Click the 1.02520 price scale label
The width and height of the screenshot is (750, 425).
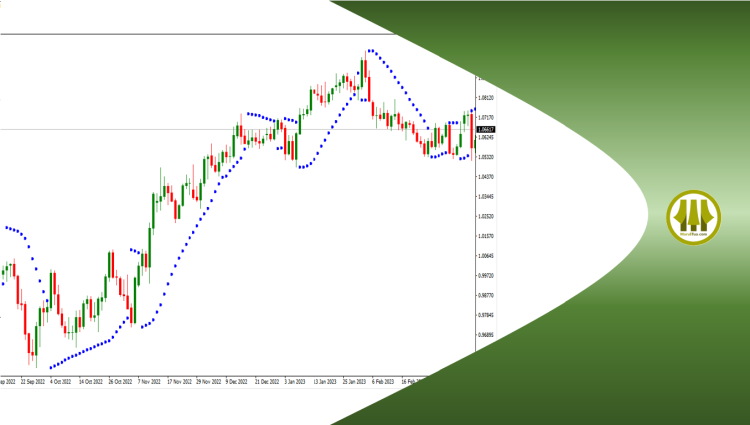486,217
